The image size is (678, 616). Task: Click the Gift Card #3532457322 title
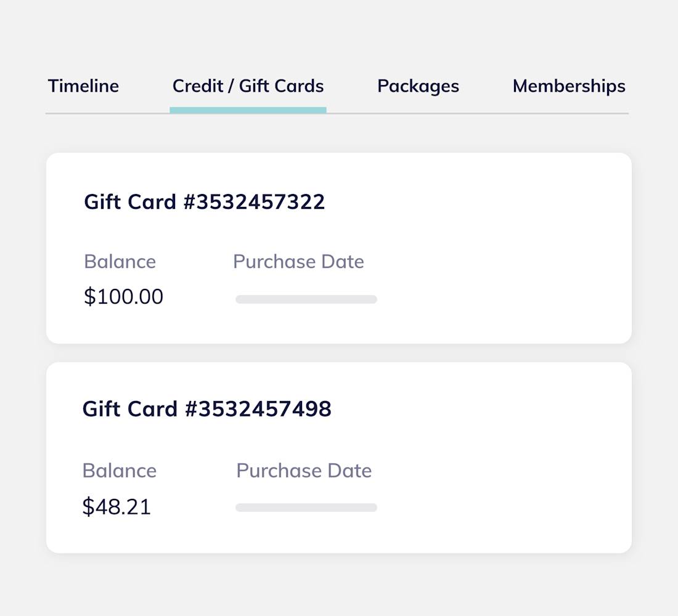205,201
